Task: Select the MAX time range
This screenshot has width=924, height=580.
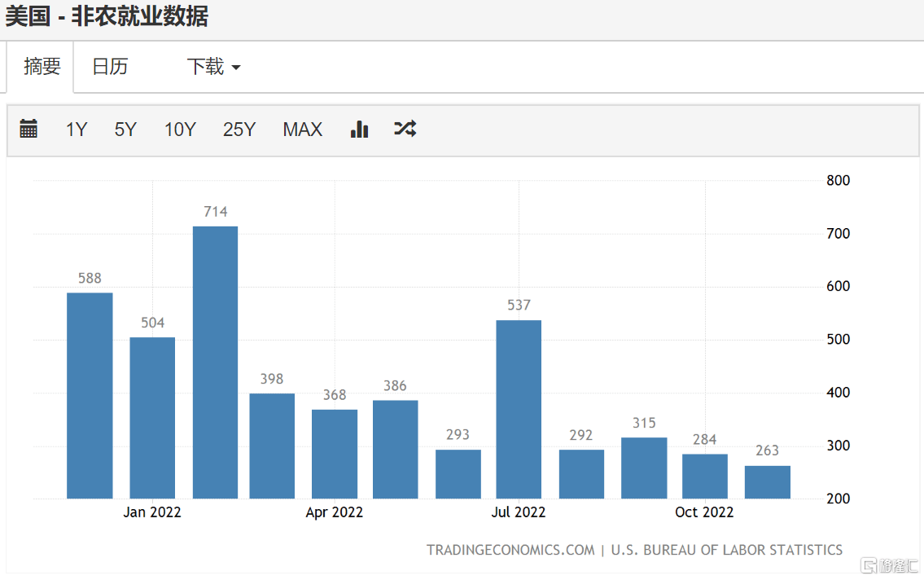Action: (x=302, y=129)
